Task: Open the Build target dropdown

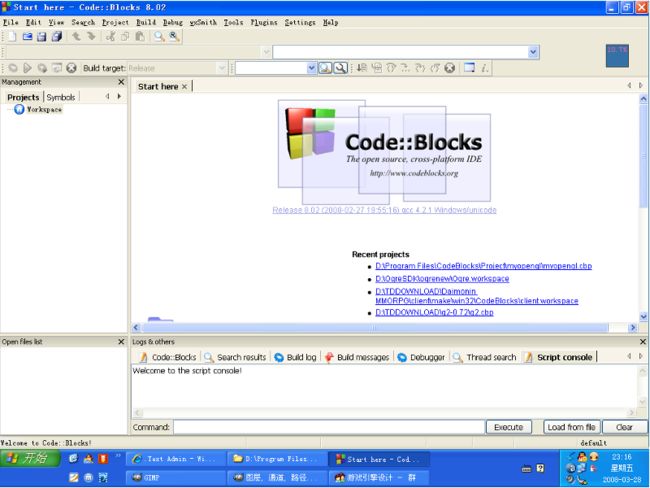Action: coord(222,68)
